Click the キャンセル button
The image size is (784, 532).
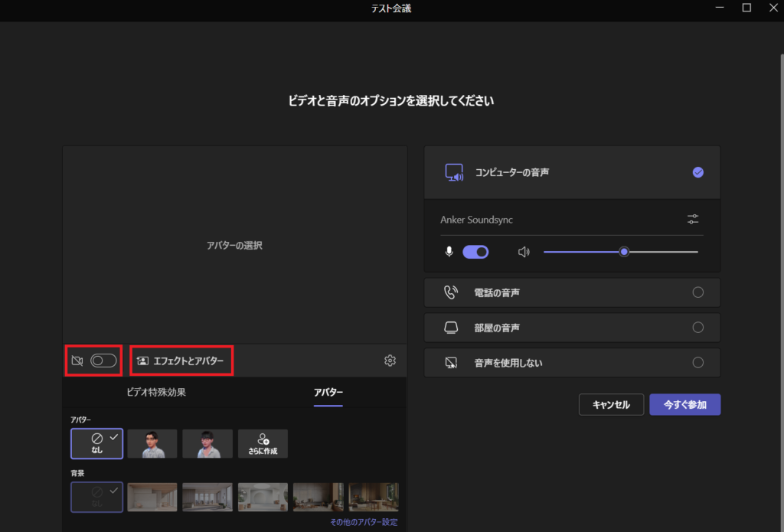tap(611, 405)
